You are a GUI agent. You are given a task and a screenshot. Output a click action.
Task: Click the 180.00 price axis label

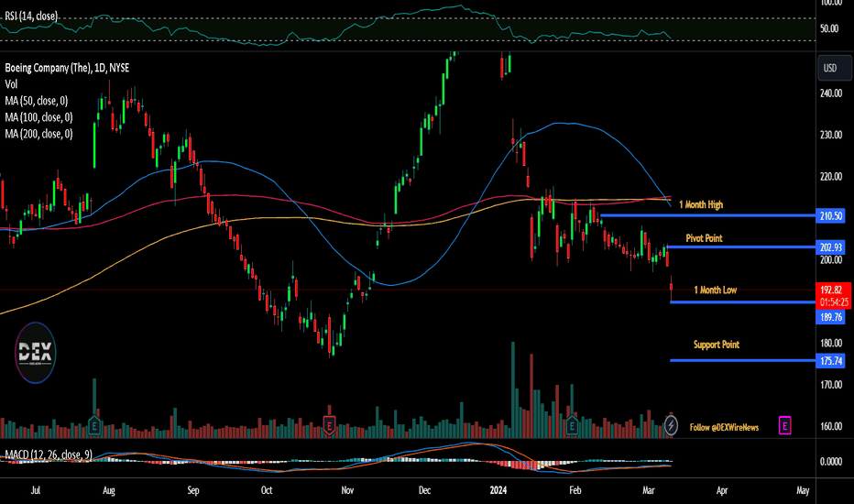(x=831, y=343)
